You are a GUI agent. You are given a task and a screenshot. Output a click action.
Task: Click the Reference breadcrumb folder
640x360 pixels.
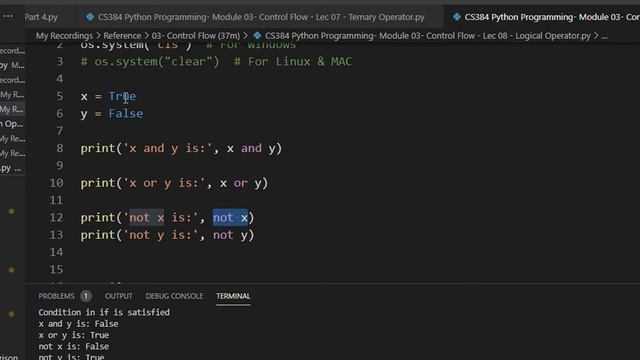tap(122, 36)
